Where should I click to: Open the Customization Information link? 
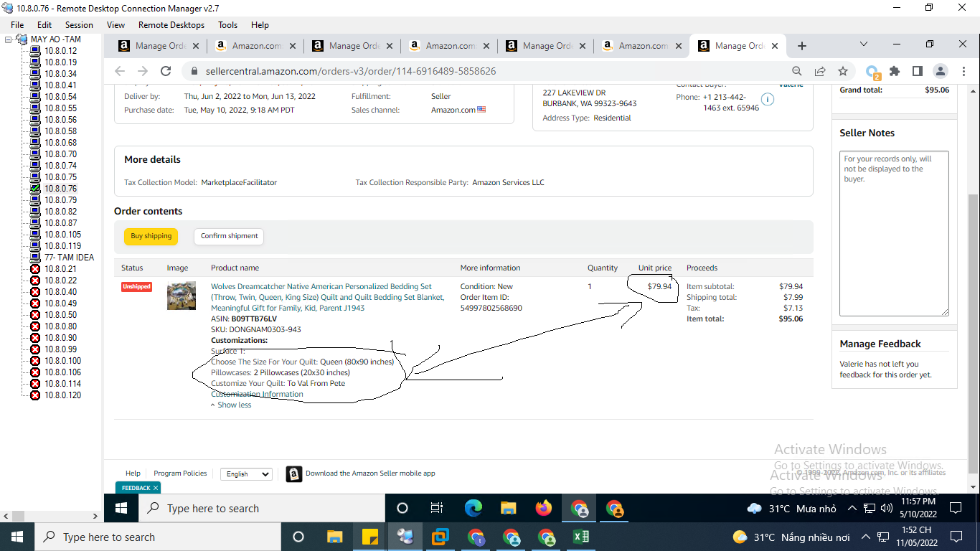click(x=257, y=394)
